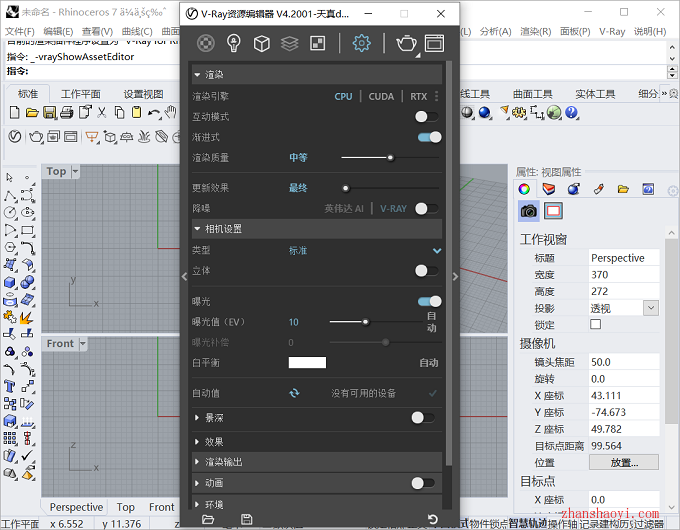Open camera 类型 dropdown chevron
Screen dimensions: 680x530
[437, 250]
